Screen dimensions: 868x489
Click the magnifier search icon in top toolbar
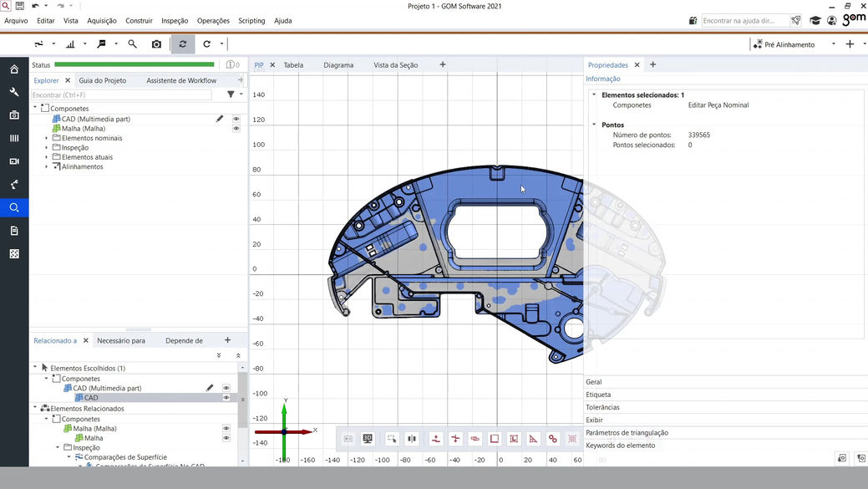(x=132, y=44)
